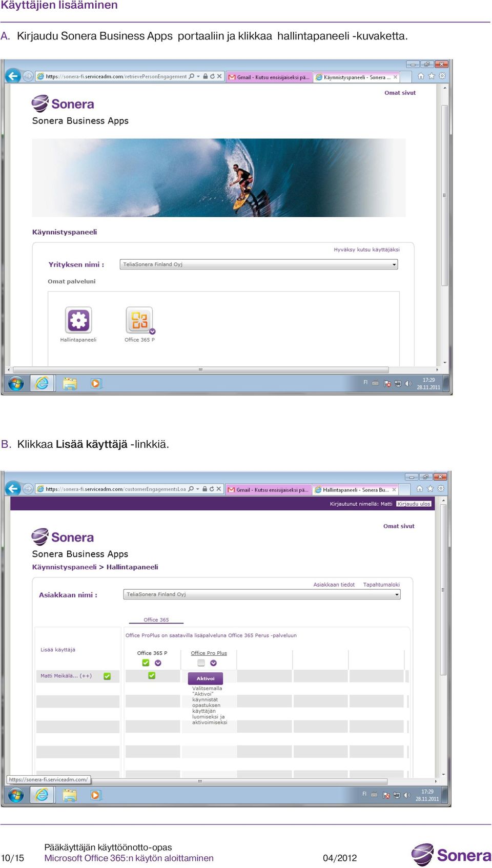Click the Hyväksy kutsu käyttäjäksi link
Image resolution: width=492 pixels, height=868 pixels.
(366, 250)
